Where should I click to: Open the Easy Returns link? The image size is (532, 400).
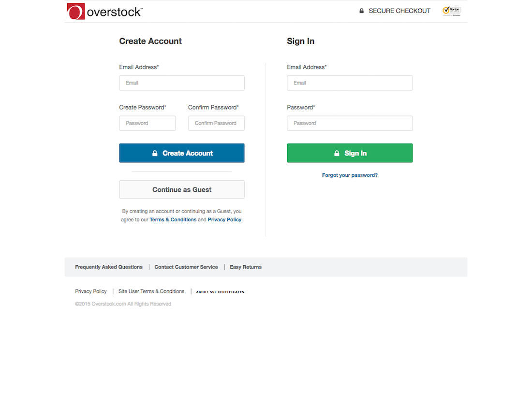245,267
